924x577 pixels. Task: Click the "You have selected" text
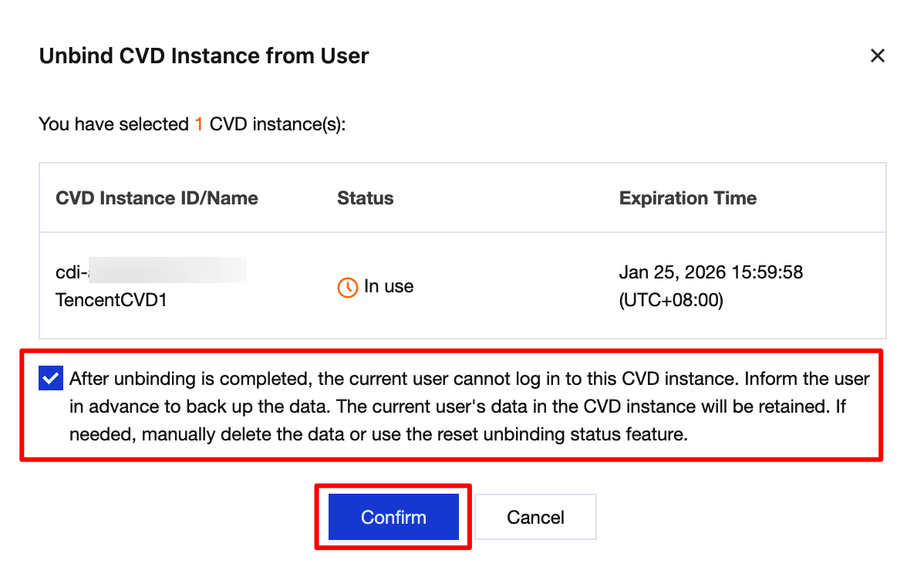click(113, 124)
